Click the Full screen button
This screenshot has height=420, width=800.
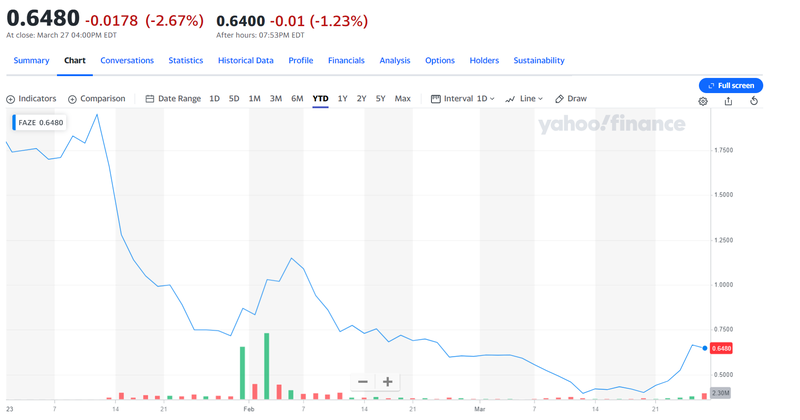coord(731,86)
